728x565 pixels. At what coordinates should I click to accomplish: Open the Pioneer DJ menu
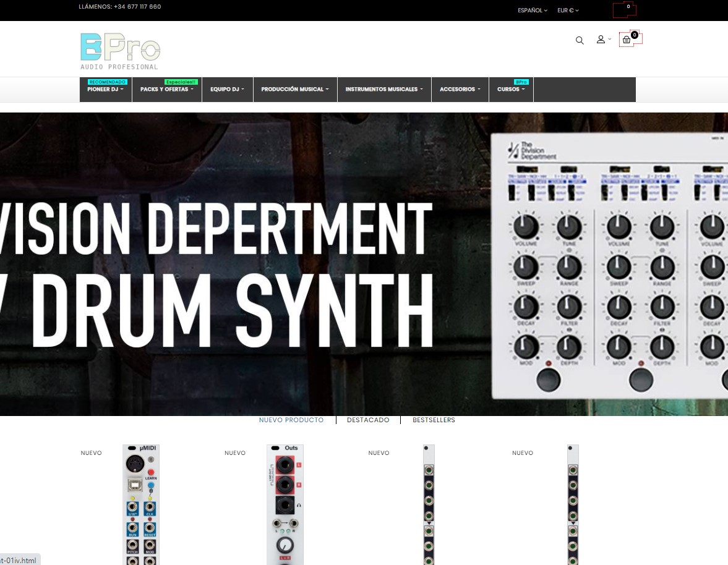pos(105,89)
